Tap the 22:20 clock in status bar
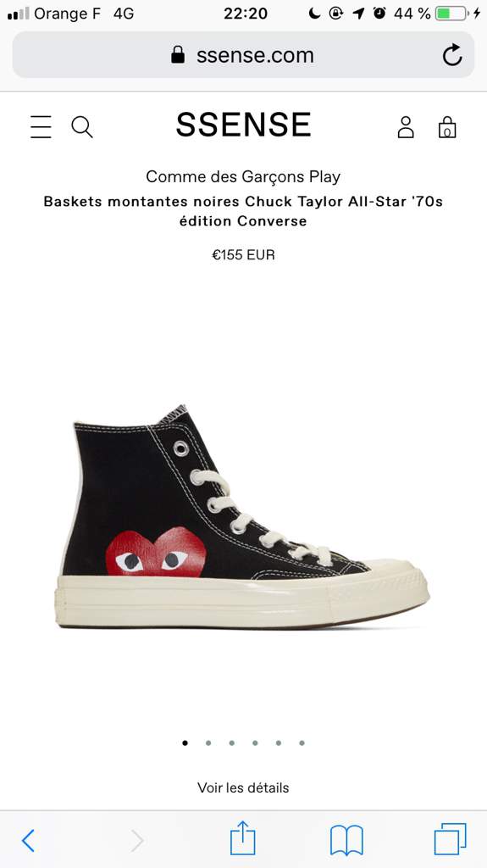 pos(245,14)
